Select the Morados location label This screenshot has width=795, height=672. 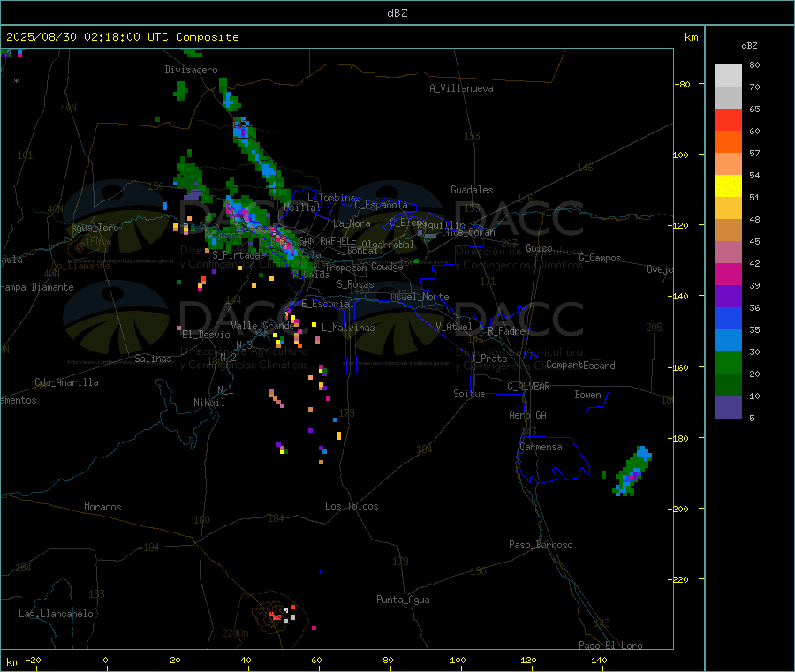pyautogui.click(x=102, y=507)
